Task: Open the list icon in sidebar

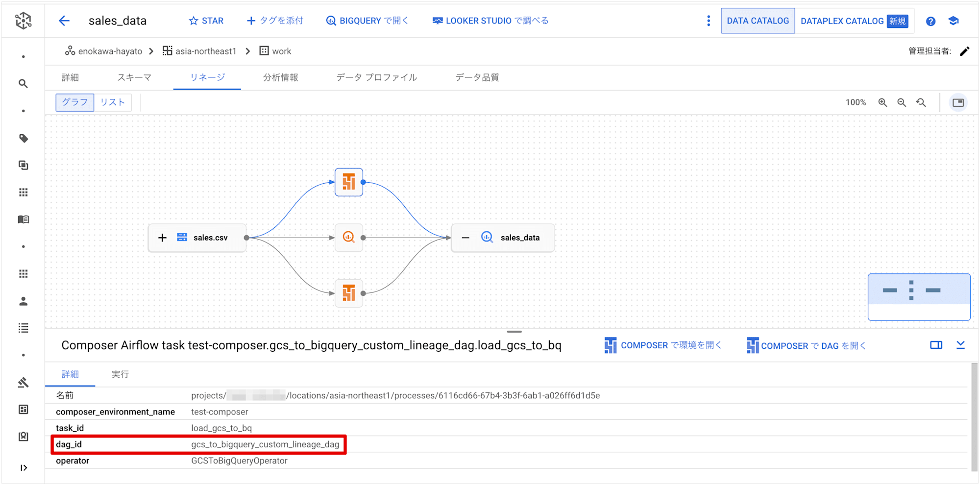Action: (x=23, y=328)
